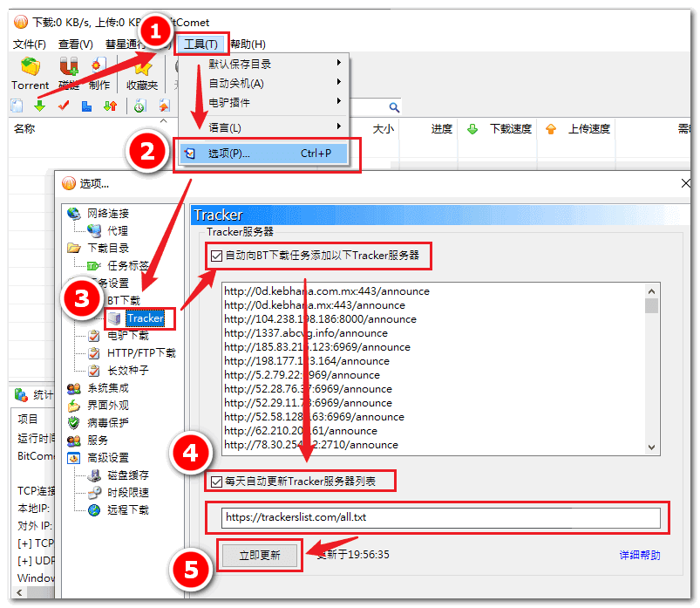Click the blank page icon in small toolbar
The width and height of the screenshot is (700, 608).
17,106
